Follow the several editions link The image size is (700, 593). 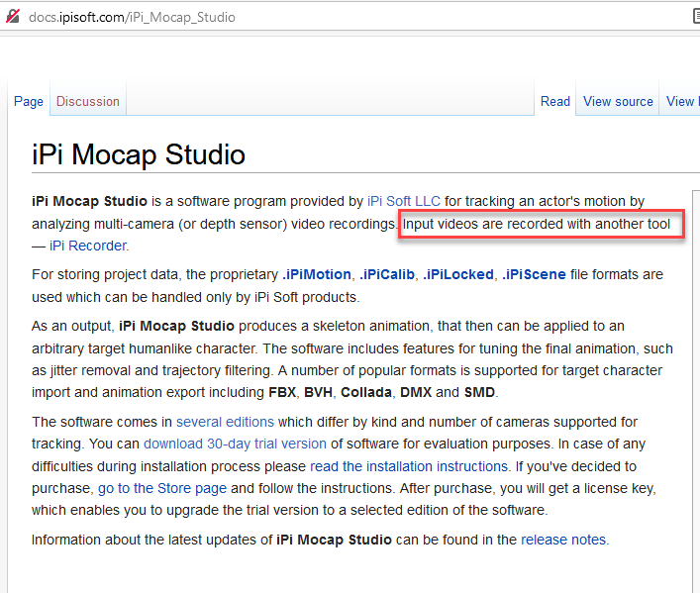[x=225, y=422]
